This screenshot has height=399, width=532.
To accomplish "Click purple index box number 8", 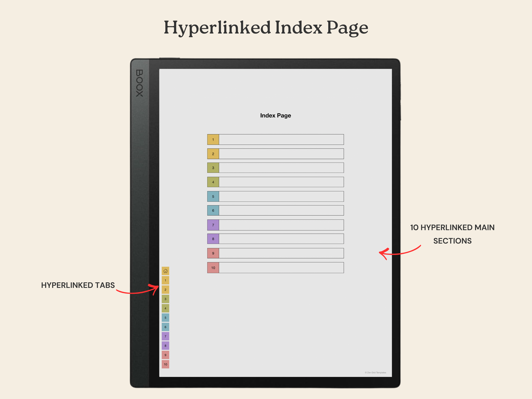I will (x=213, y=239).
